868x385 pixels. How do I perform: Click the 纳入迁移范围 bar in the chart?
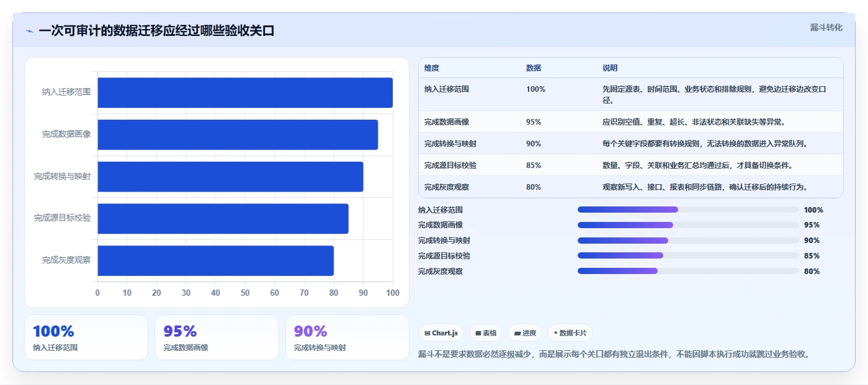[x=245, y=92]
